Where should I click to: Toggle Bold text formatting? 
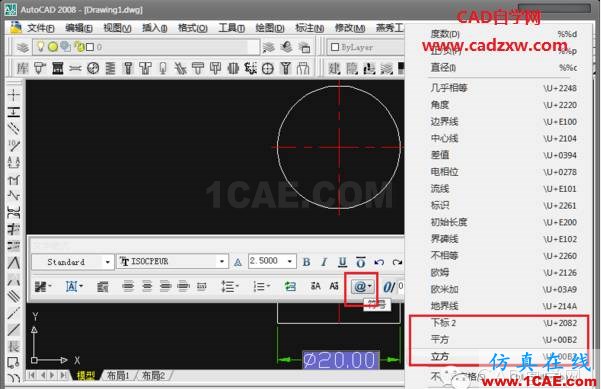click(306, 262)
